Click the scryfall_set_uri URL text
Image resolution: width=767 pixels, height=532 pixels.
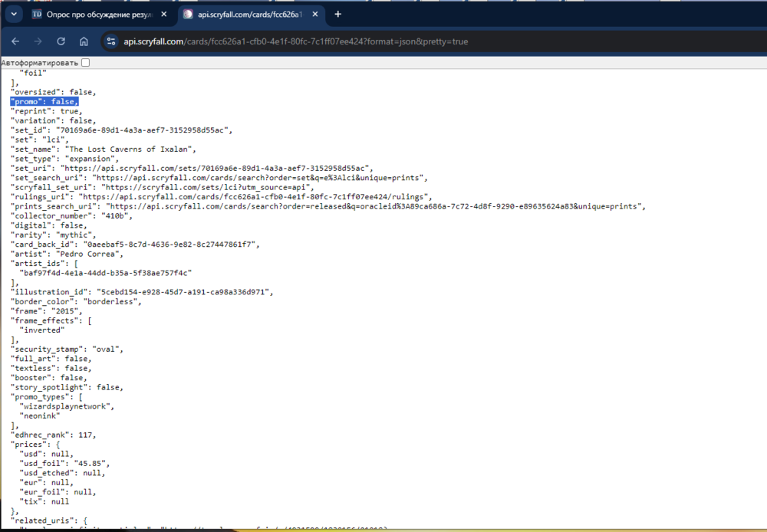tap(207, 187)
